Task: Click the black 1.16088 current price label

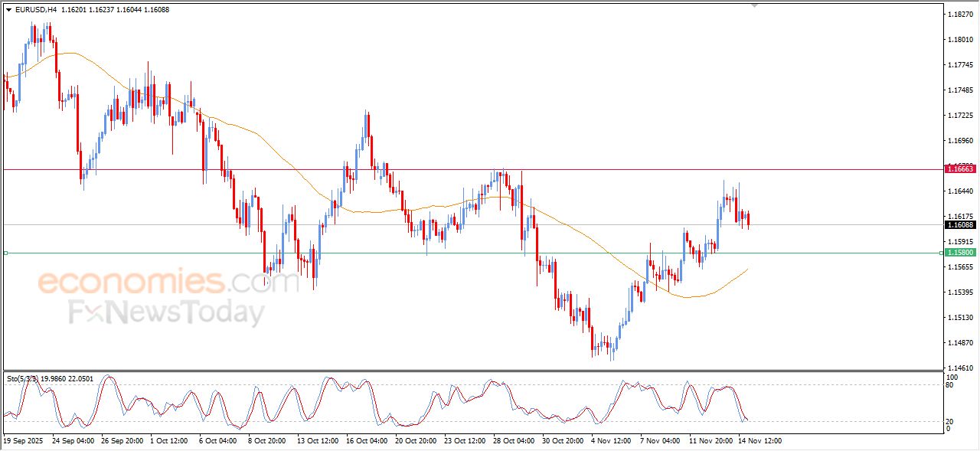Action: 960,224
